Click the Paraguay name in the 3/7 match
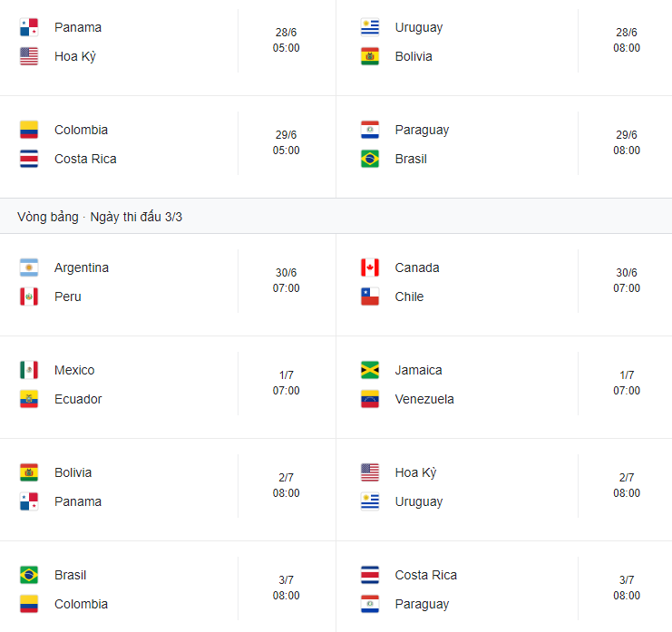 click(x=422, y=604)
